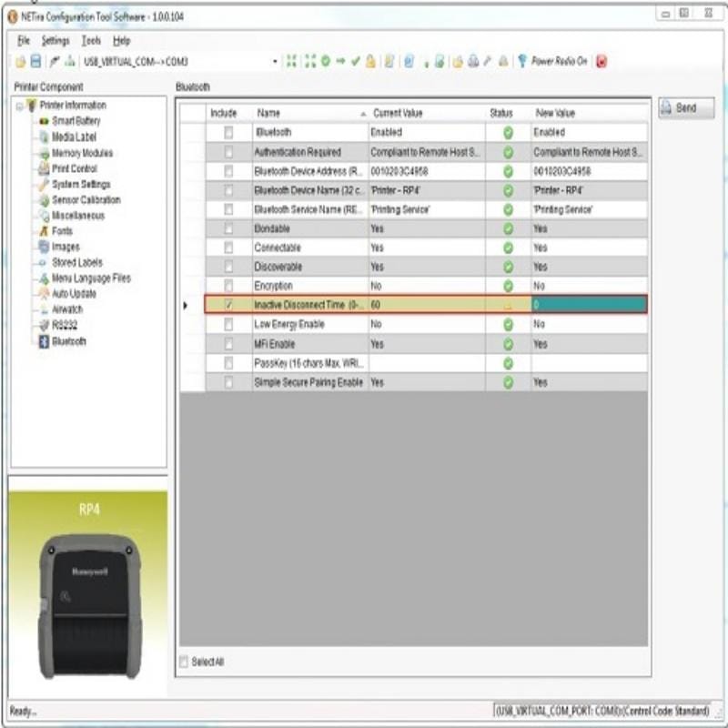This screenshot has width=728, height=728.
Task: Open the Settings menu
Action: [x=56, y=41]
